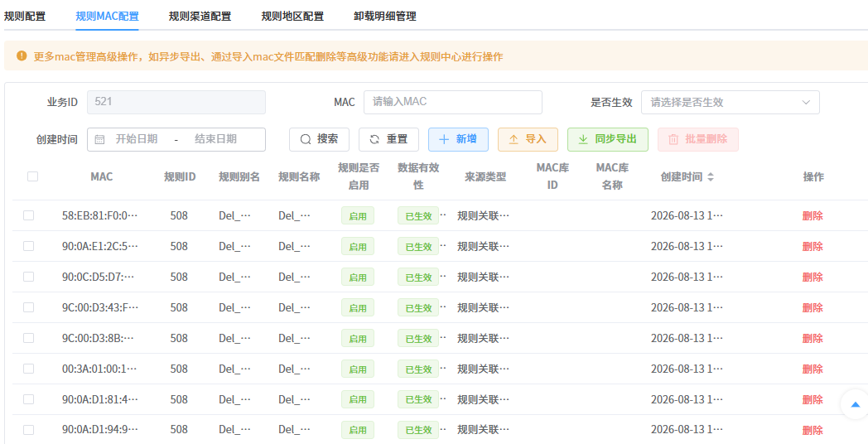Click the orange warning icon in the notice banner
Screen dimensions: 868x444
22,56
